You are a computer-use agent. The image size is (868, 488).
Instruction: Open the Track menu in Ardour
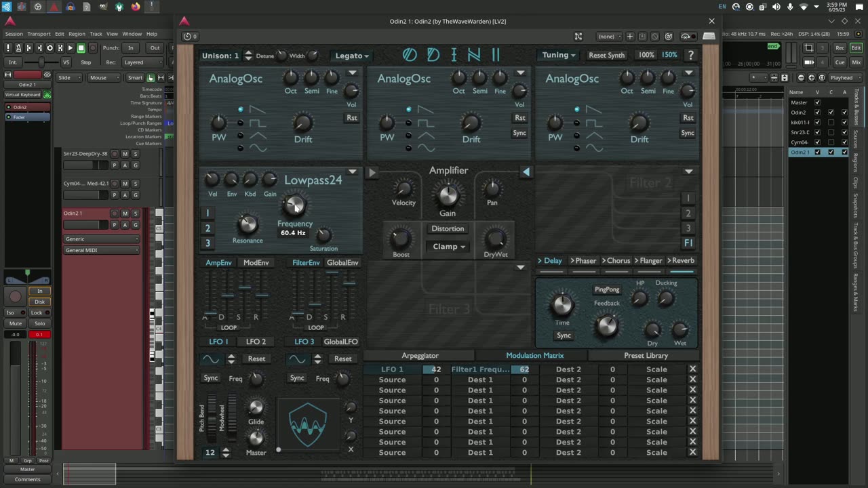(96, 34)
